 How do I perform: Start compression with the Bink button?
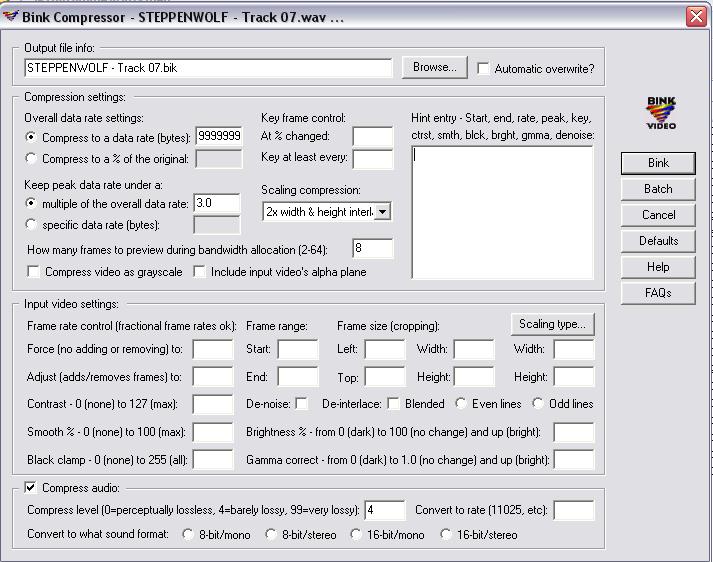coord(658,163)
